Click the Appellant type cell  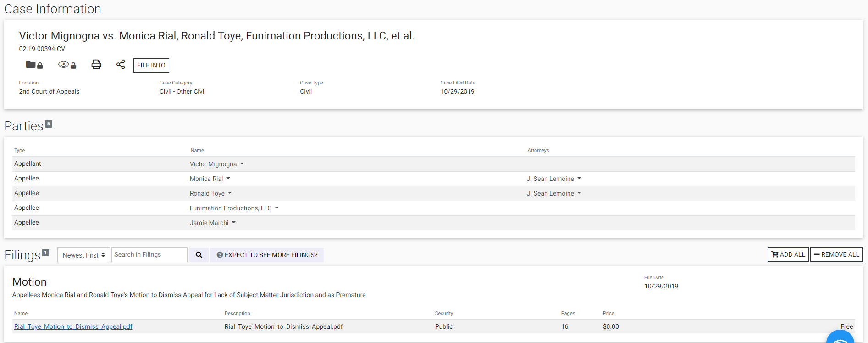pos(28,163)
